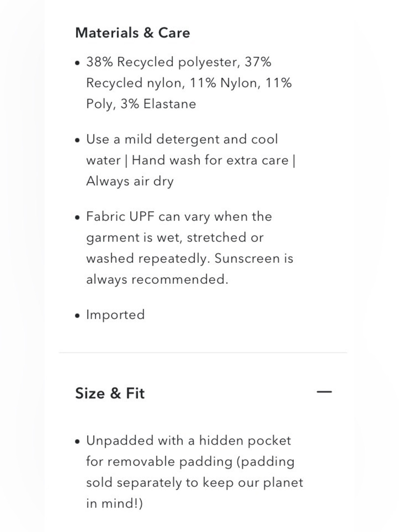399x532 pixels.
Task: Click the Imported bullet item
Action: [115, 314]
